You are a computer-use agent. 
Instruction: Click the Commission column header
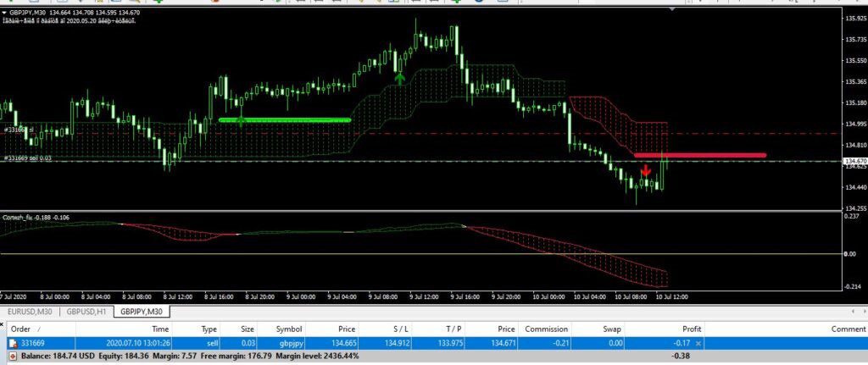tap(545, 329)
